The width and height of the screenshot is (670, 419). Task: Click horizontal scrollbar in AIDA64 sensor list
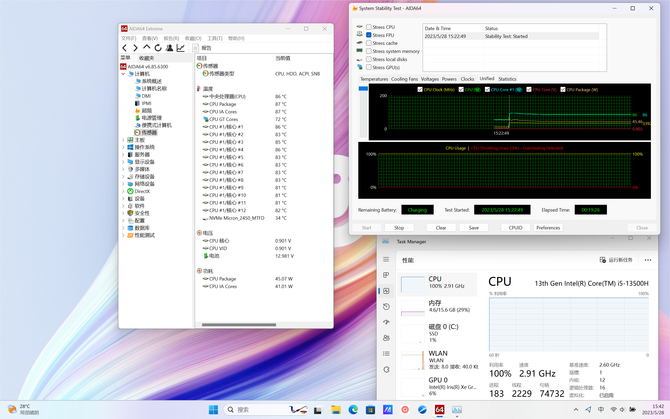[x=238, y=325]
